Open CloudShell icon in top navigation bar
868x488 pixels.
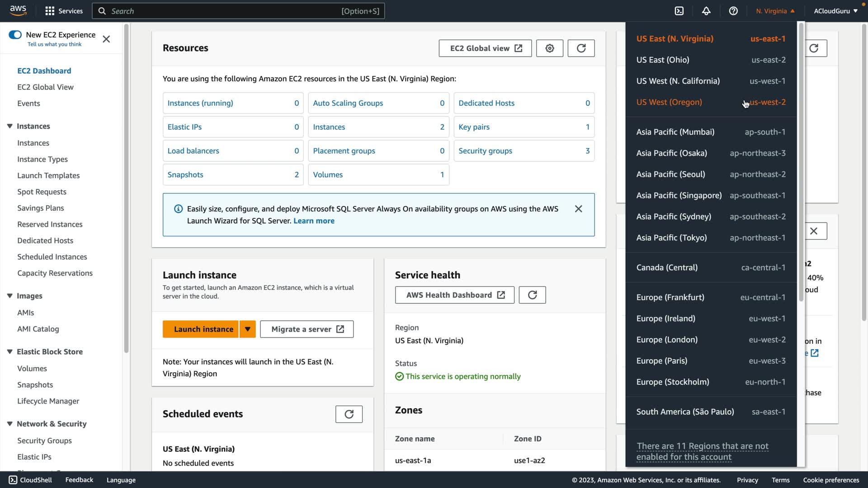[x=679, y=11]
